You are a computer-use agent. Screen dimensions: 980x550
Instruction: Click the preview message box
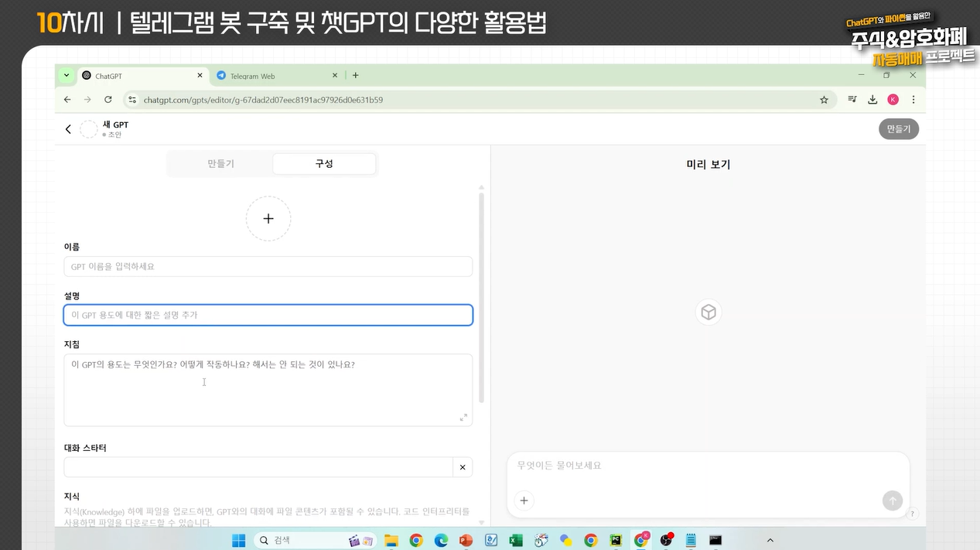pyautogui.click(x=708, y=484)
